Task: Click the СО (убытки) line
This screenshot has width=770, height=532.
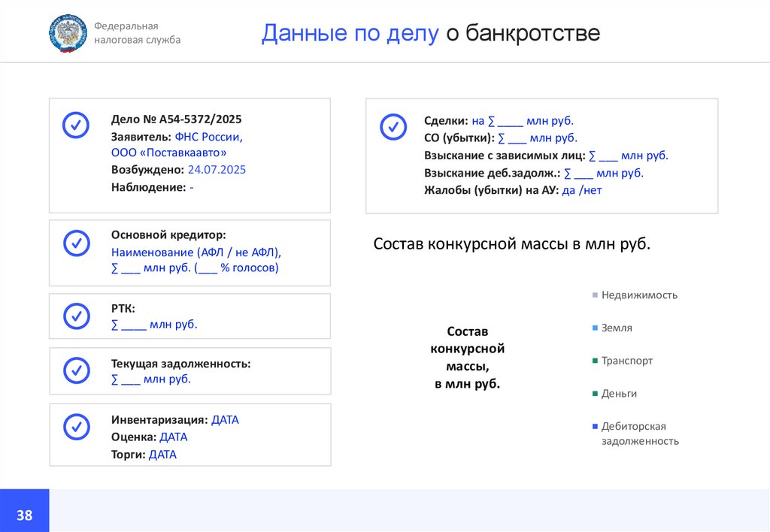Action: tap(501, 138)
